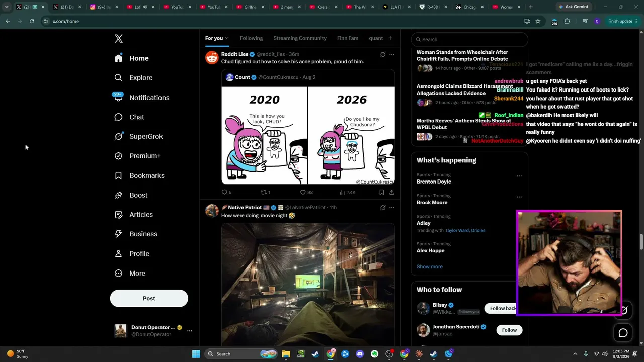Open browser extensions puzzle icon
The image size is (644, 362).
567,21
